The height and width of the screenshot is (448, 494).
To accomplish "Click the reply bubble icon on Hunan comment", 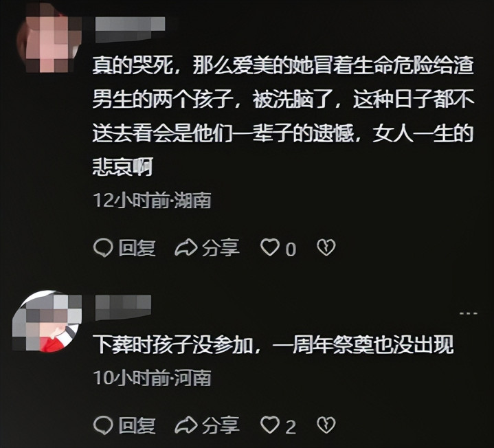I will point(103,247).
